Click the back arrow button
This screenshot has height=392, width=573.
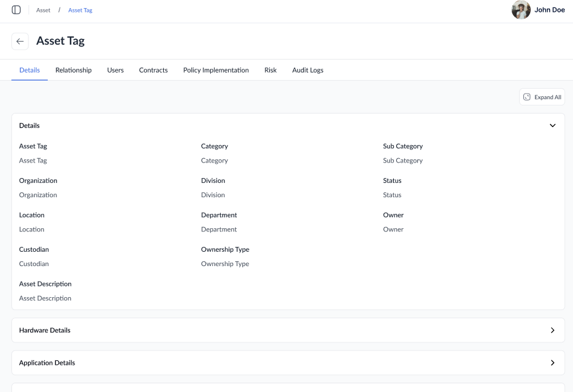(x=20, y=42)
